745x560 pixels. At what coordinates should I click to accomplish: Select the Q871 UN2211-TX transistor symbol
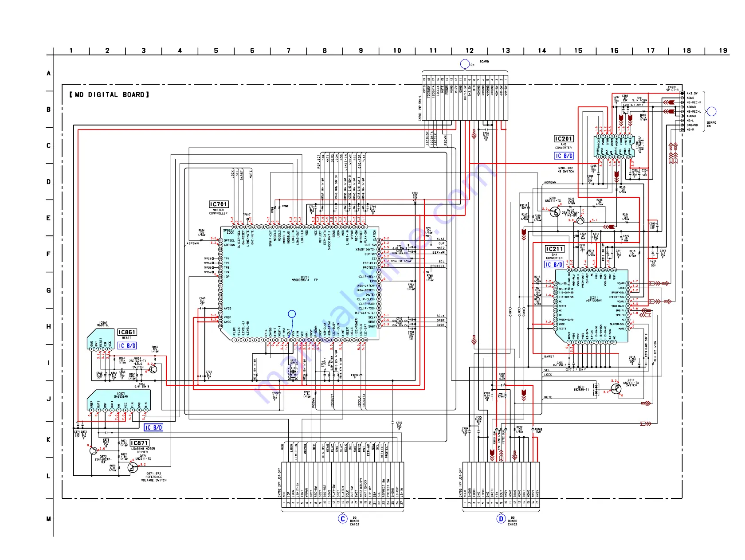132,467
